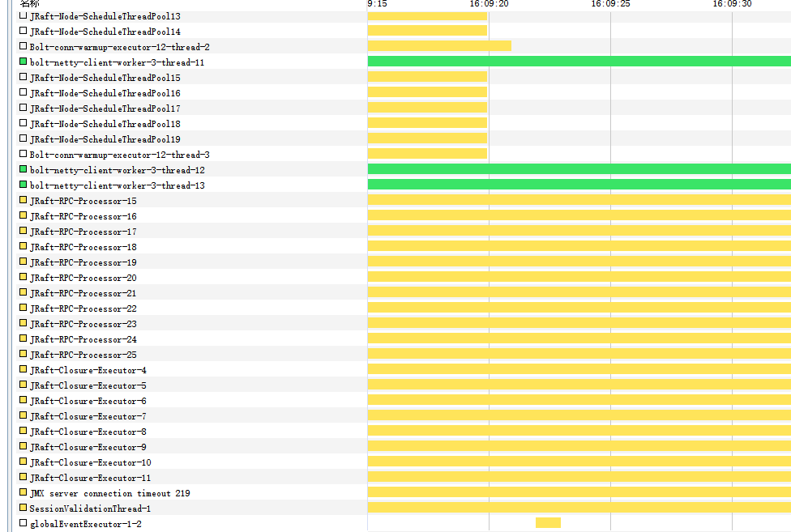This screenshot has height=532, width=791.
Task: Click state icon of Bolt-conn-warmup-executor-12-thread-3
Action: 23,154
